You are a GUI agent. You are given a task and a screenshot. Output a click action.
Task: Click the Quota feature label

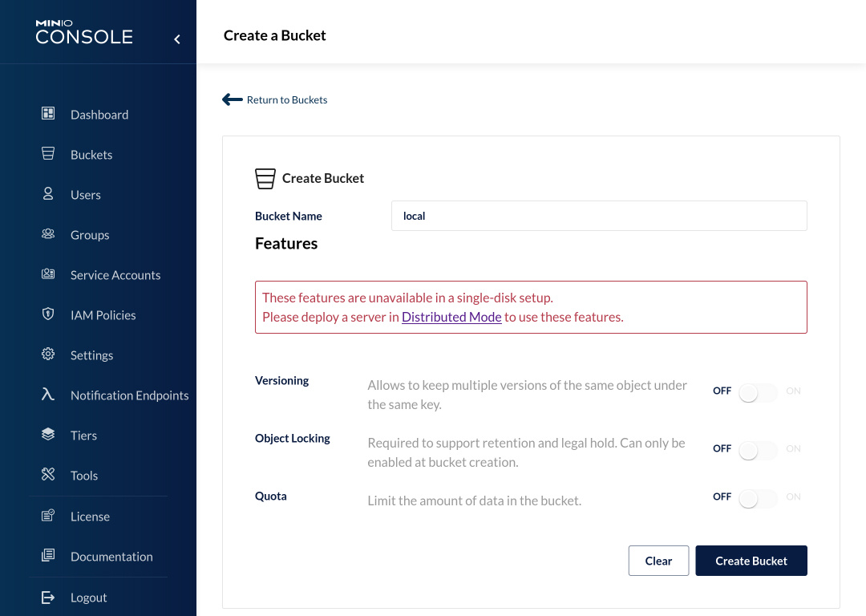pos(271,496)
